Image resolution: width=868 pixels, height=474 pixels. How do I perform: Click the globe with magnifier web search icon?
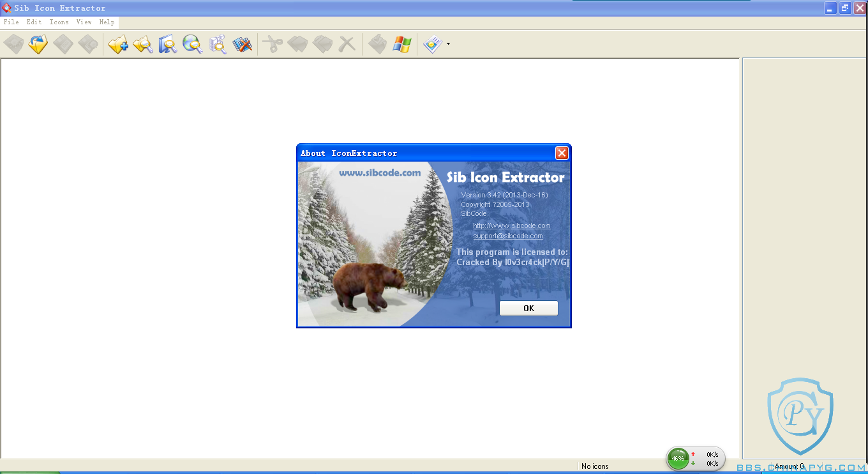coord(193,44)
